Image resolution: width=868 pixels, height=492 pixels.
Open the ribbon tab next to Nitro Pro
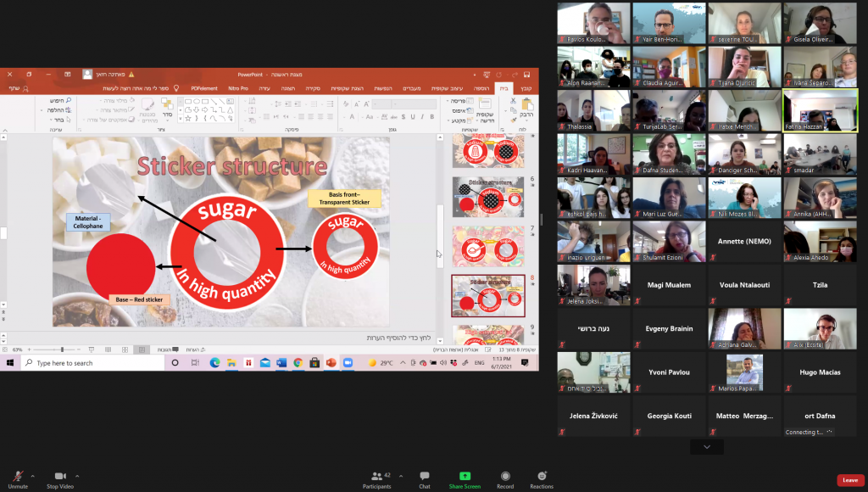click(264, 89)
